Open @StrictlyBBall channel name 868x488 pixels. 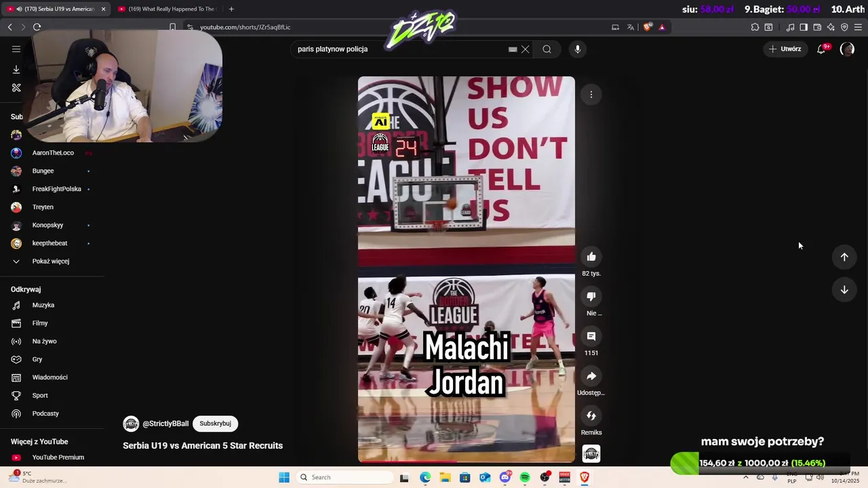click(x=165, y=424)
